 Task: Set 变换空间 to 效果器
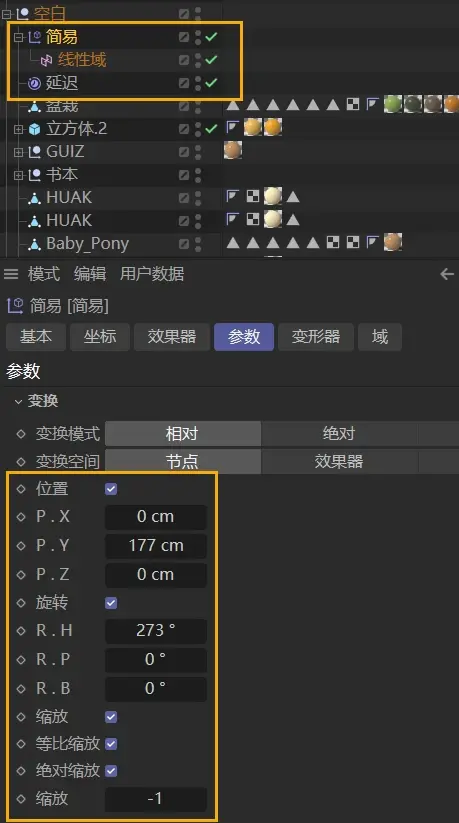click(x=339, y=462)
